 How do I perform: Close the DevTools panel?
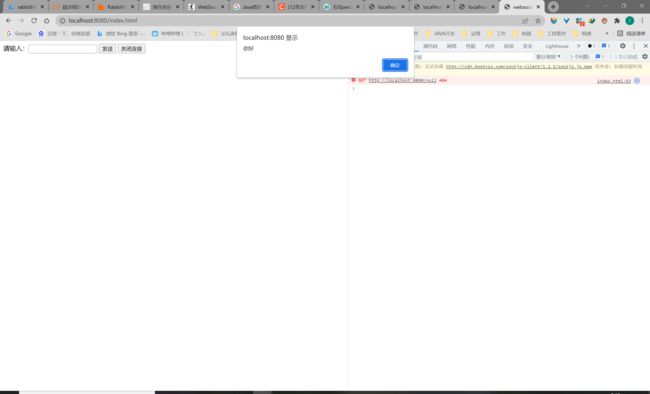[645, 46]
